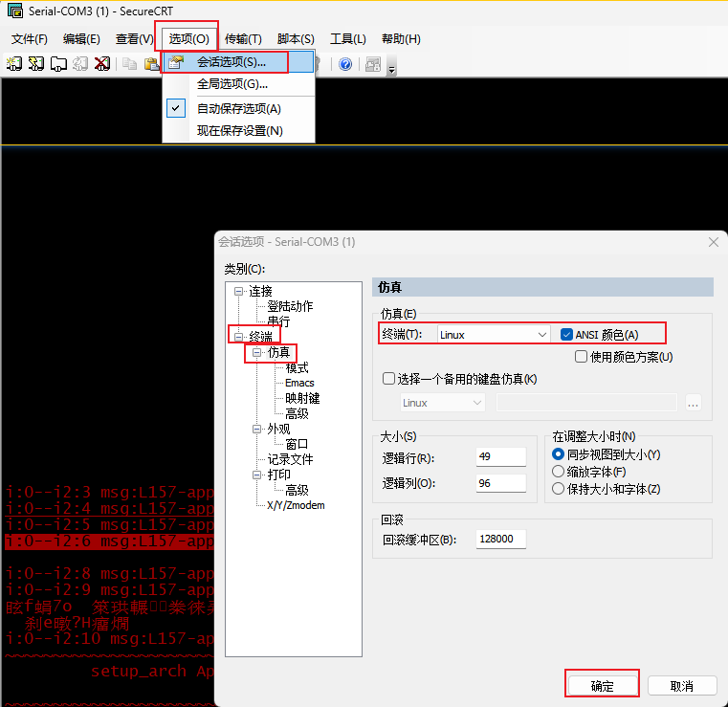728x707 pixels.
Task: Click the 逻辑行(R) input field
Action: [501, 456]
